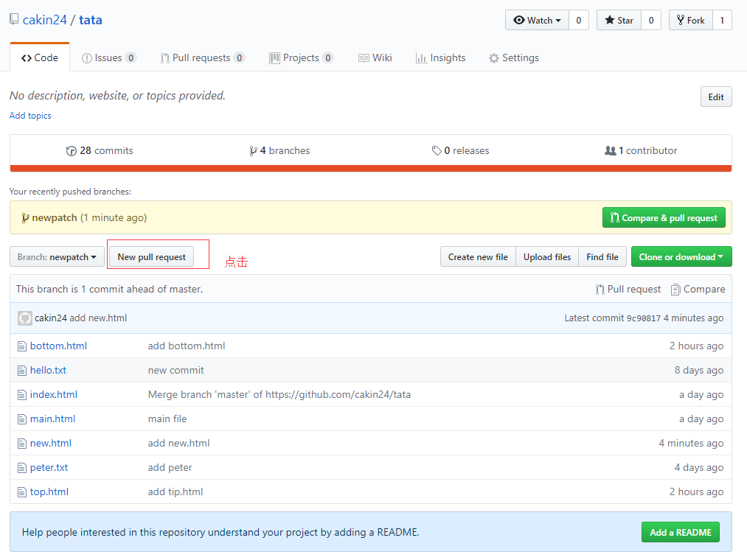Open the Watch dropdown button
Viewport: 747px width, 560px height.
coord(537,20)
